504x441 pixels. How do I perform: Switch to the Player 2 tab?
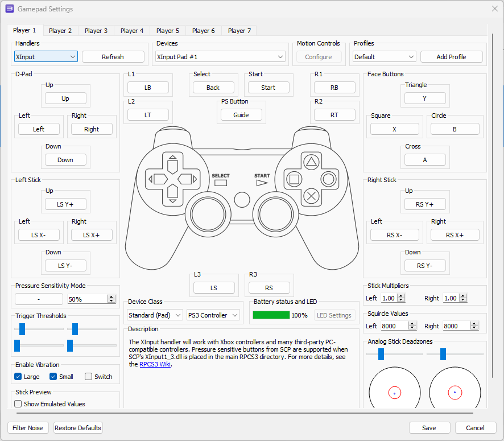tap(60, 31)
